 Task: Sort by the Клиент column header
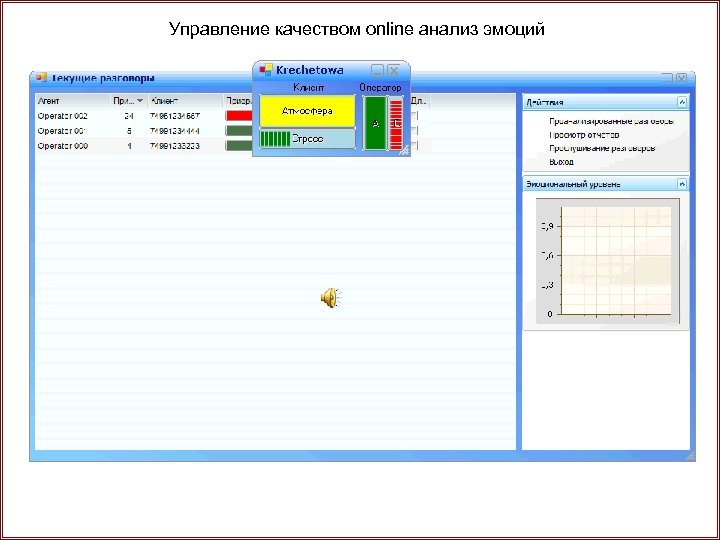click(186, 101)
